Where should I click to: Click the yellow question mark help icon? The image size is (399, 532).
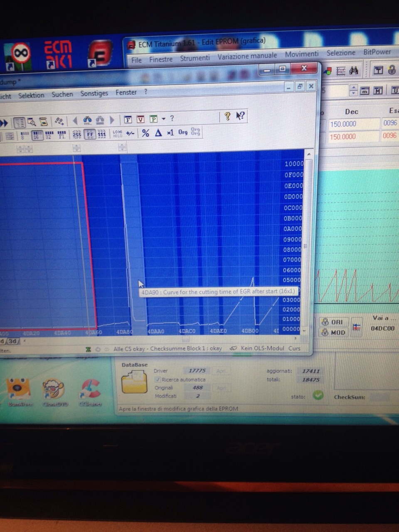point(227,116)
